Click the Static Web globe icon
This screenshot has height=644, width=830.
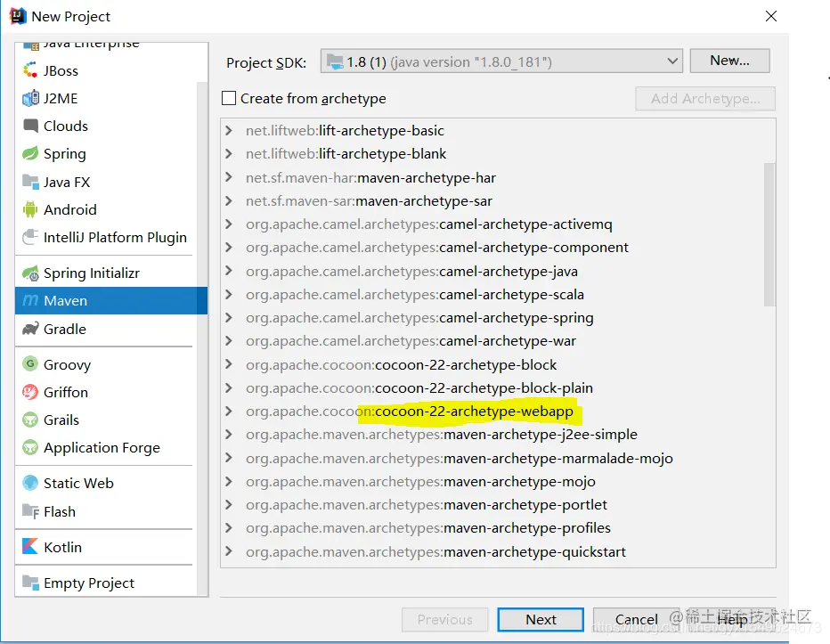pyautogui.click(x=30, y=483)
